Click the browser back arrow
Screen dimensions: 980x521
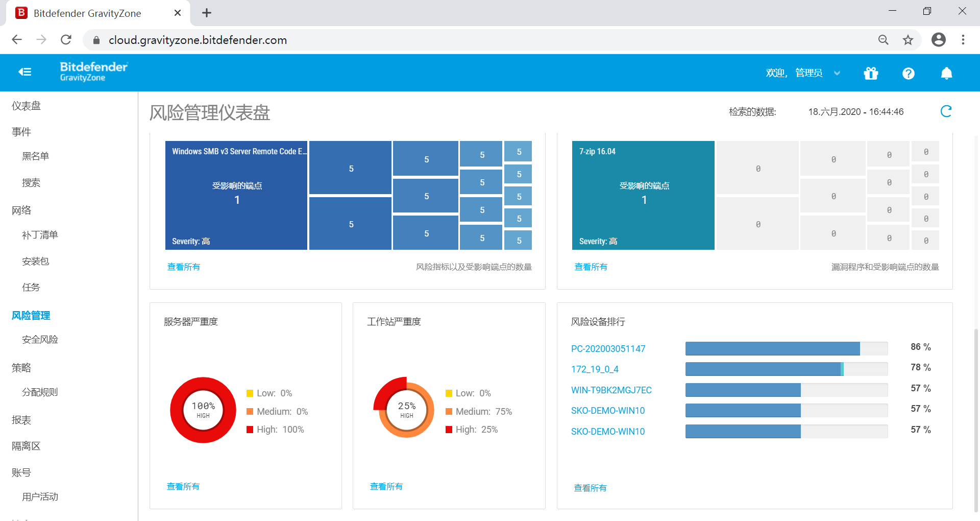[x=17, y=40]
